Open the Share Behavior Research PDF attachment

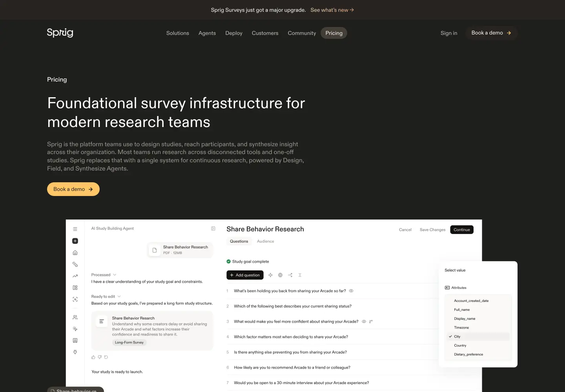pos(180,250)
